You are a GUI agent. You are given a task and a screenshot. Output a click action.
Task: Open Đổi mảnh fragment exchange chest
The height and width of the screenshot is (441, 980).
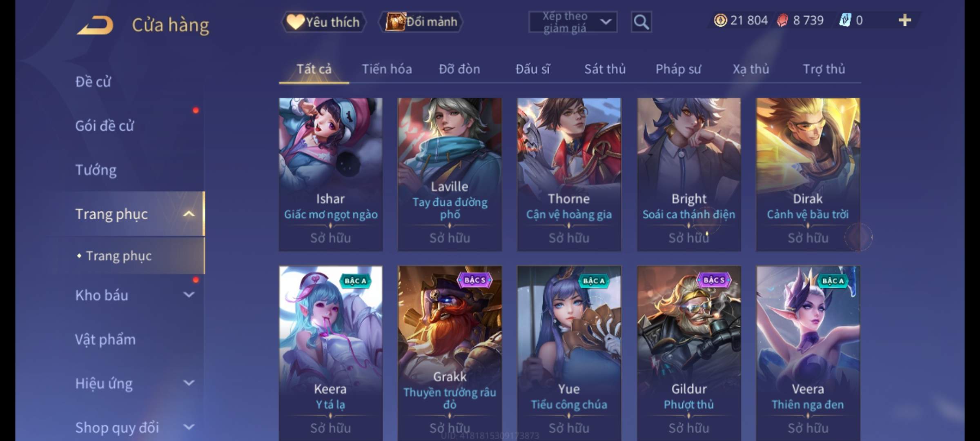421,22
